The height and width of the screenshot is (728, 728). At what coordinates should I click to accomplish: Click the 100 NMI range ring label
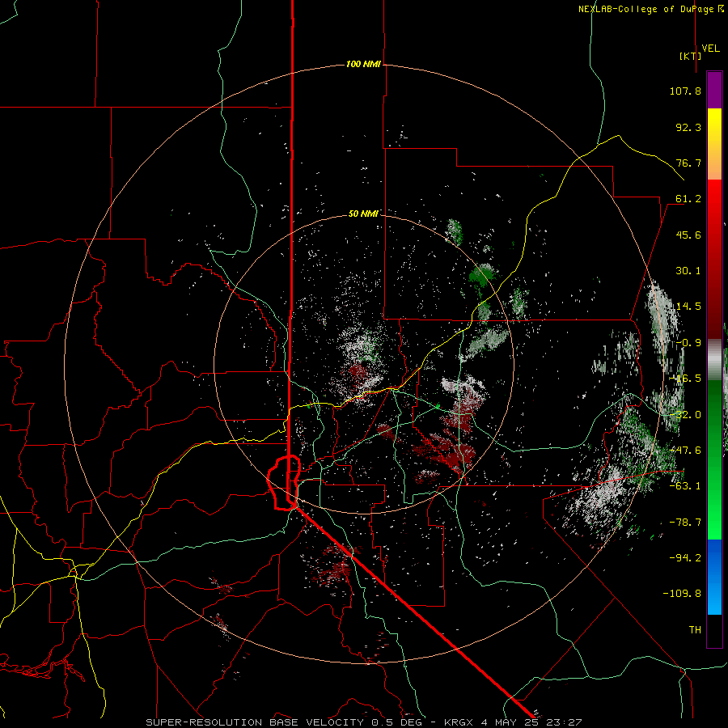coord(363,64)
